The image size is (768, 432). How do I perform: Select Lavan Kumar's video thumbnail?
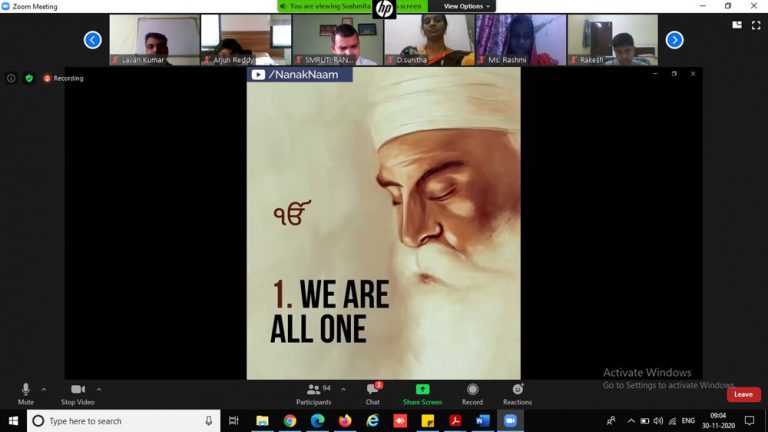(x=154, y=40)
